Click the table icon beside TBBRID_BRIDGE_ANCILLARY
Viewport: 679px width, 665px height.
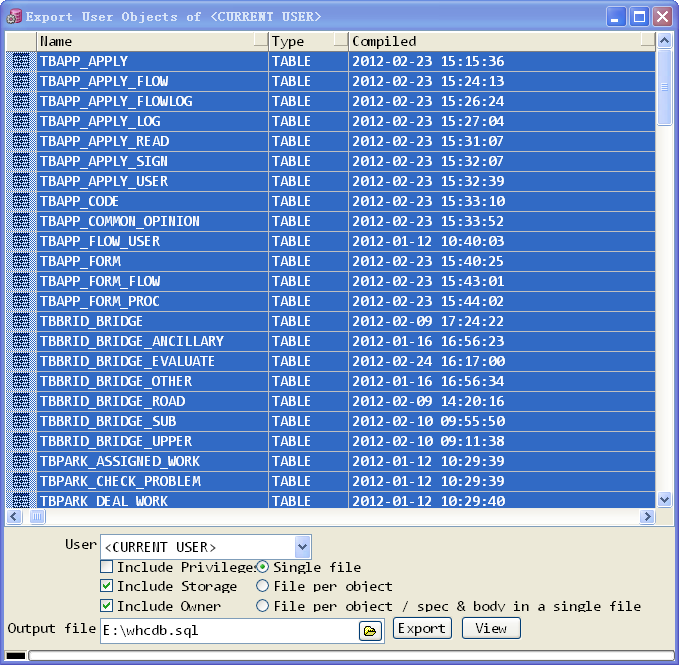click(x=21, y=341)
